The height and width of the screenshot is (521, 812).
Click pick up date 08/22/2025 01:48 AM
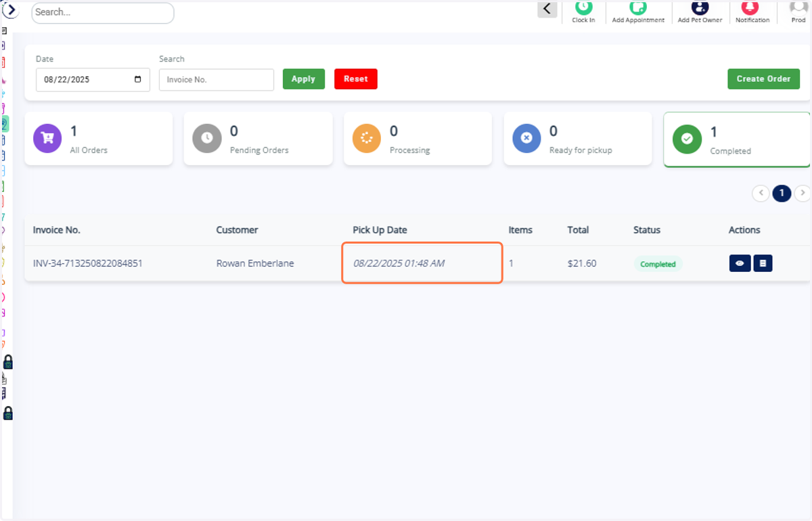tap(399, 263)
